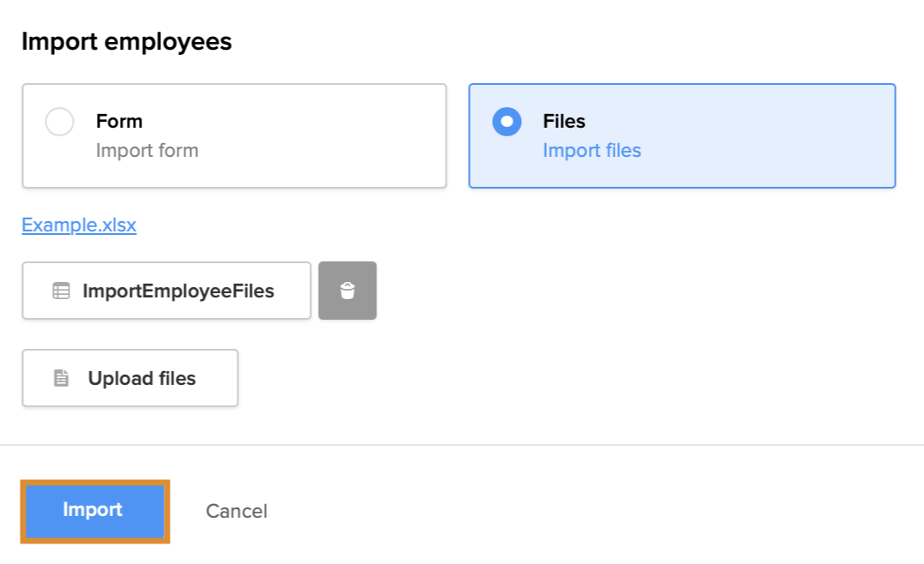Click the spreadsheet icon in ImportEmployeeFiles

tap(61, 291)
